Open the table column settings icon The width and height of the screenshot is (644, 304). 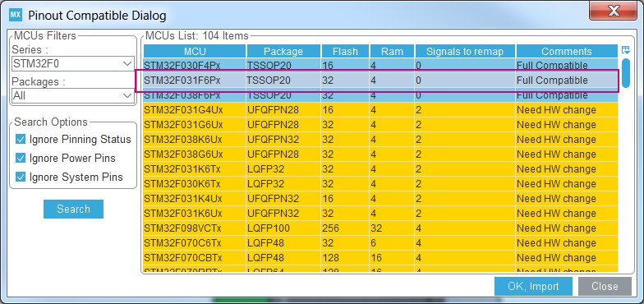click(x=626, y=51)
